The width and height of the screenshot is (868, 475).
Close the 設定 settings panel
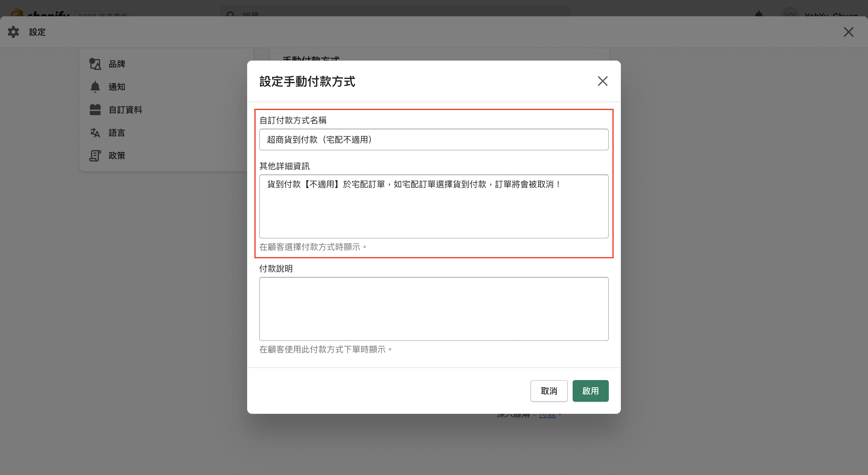click(848, 32)
